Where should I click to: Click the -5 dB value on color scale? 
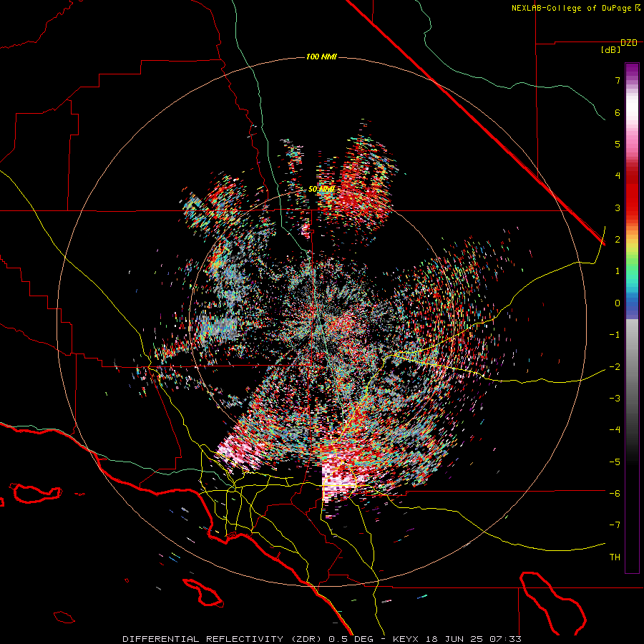point(615,462)
